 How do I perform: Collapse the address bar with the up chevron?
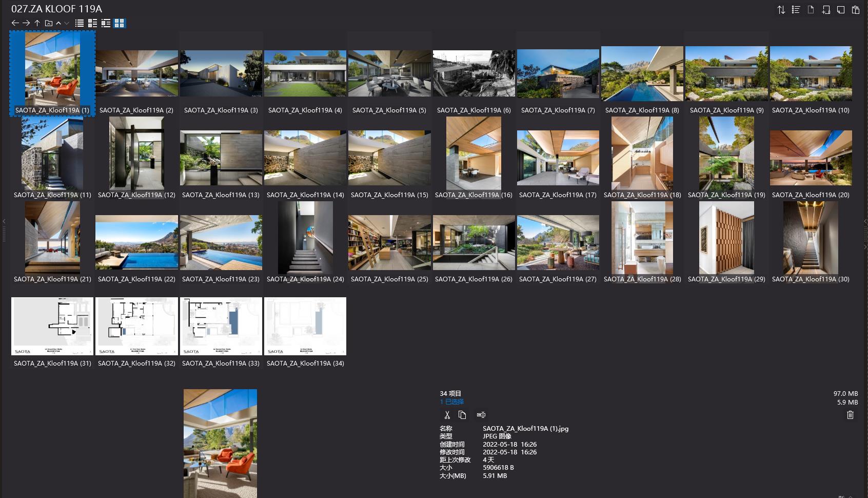pos(58,23)
